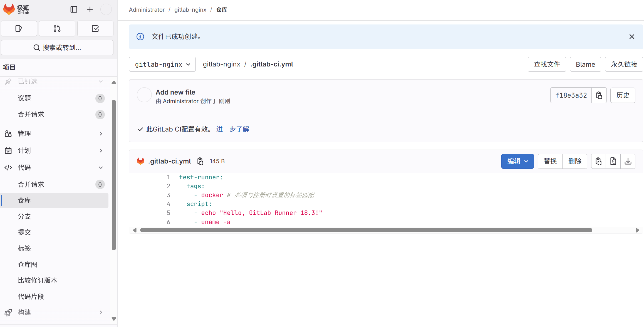644x327 pixels.
Task: Go to Administrator breadcrumb
Action: [x=147, y=10]
